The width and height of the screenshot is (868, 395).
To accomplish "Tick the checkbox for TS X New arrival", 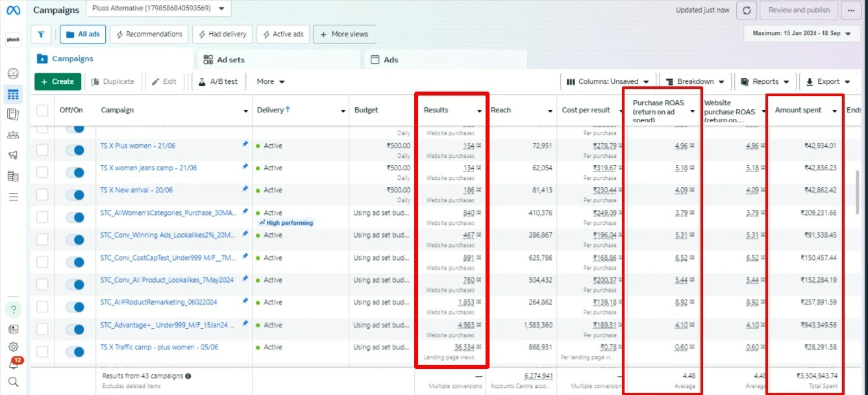I will 42,195.
